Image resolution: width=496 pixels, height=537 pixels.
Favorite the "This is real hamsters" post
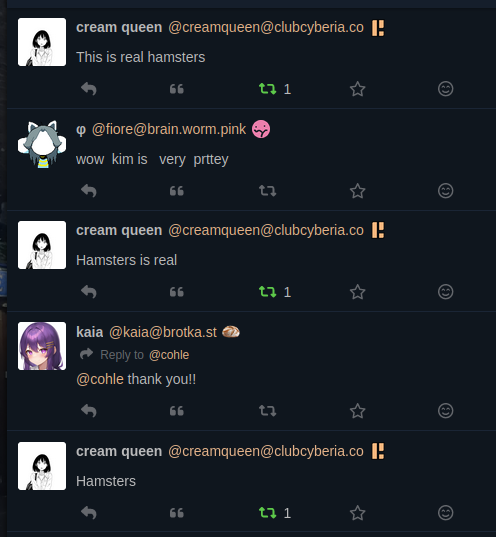tap(357, 89)
